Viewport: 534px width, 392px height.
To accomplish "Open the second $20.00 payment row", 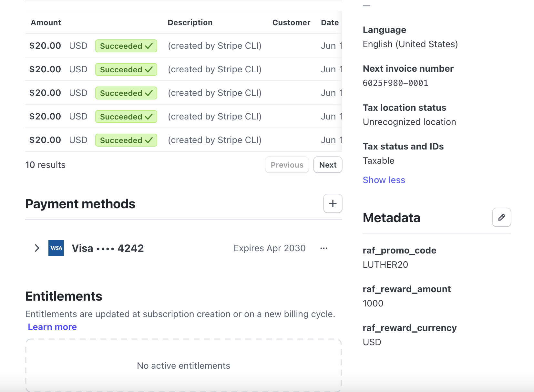I will tap(45, 69).
